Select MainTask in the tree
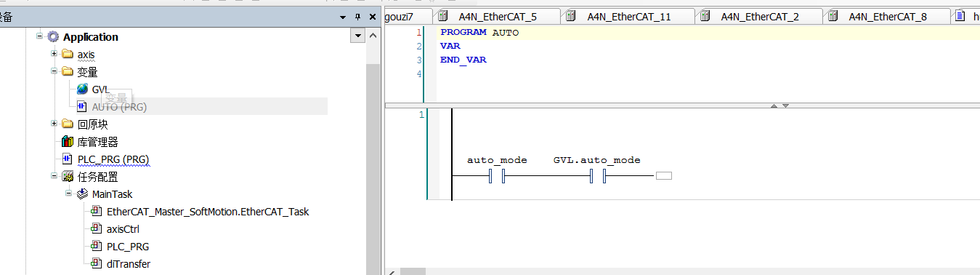Screen dimensions: 980x275 112,194
